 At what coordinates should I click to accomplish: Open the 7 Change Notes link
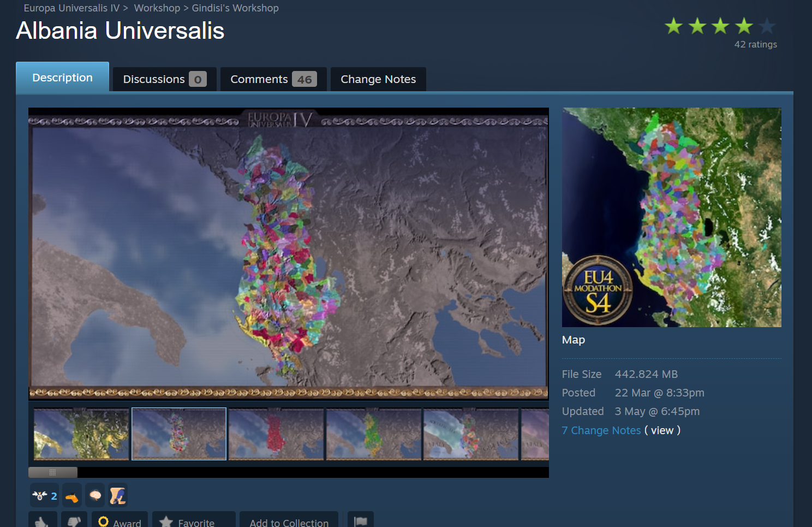601,430
